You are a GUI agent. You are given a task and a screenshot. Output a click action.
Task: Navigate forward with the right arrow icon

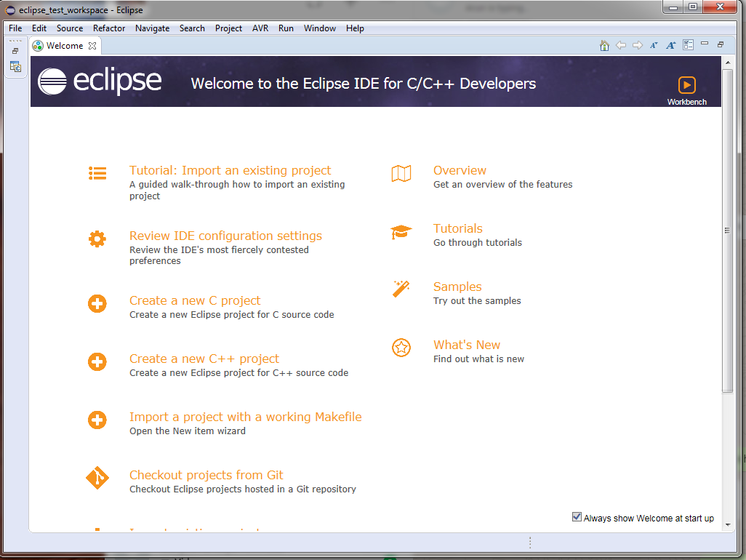point(638,45)
